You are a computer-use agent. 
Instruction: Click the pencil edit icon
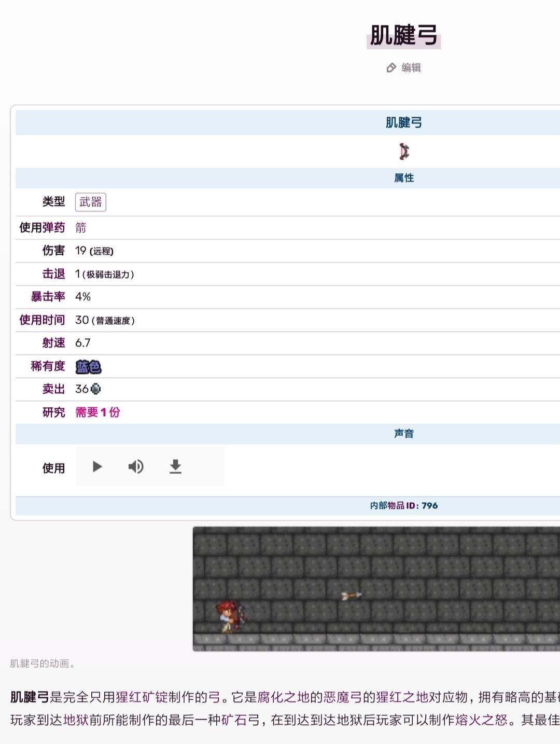click(x=391, y=68)
